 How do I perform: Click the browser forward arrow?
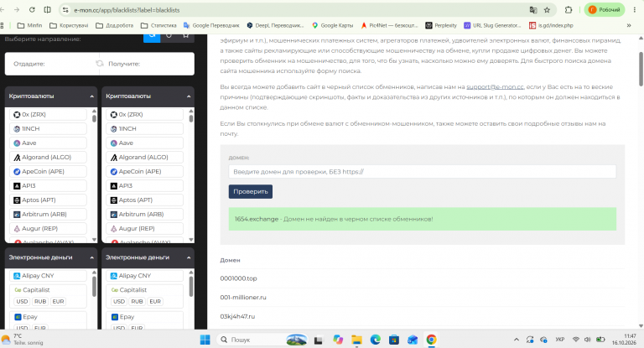click(17, 10)
